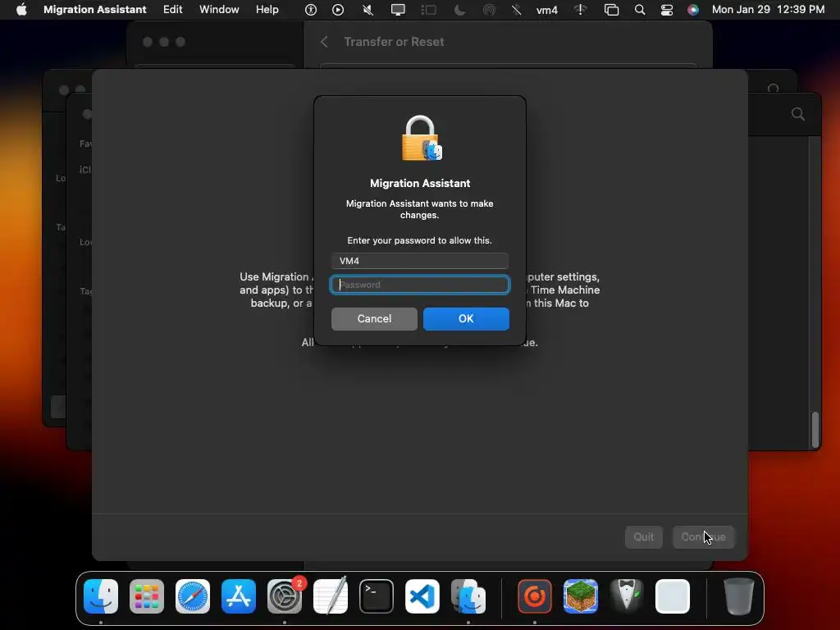Open Launchpad from the Dock
The image size is (840, 630).
pyautogui.click(x=147, y=596)
